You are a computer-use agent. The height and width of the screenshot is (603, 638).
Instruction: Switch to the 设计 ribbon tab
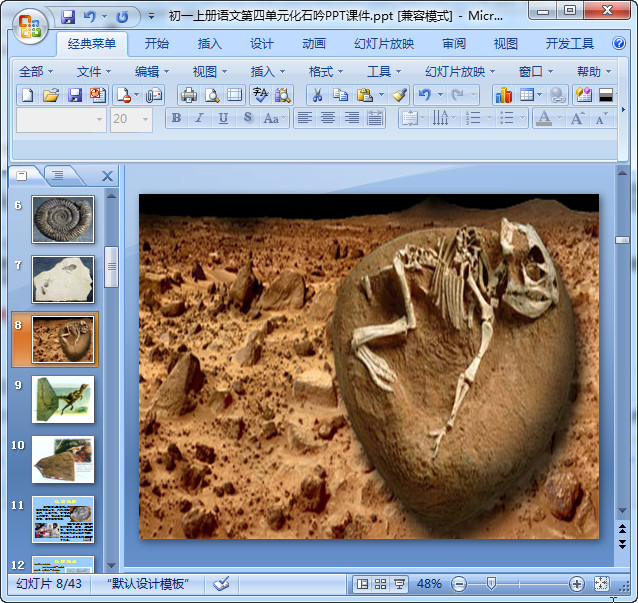point(262,44)
